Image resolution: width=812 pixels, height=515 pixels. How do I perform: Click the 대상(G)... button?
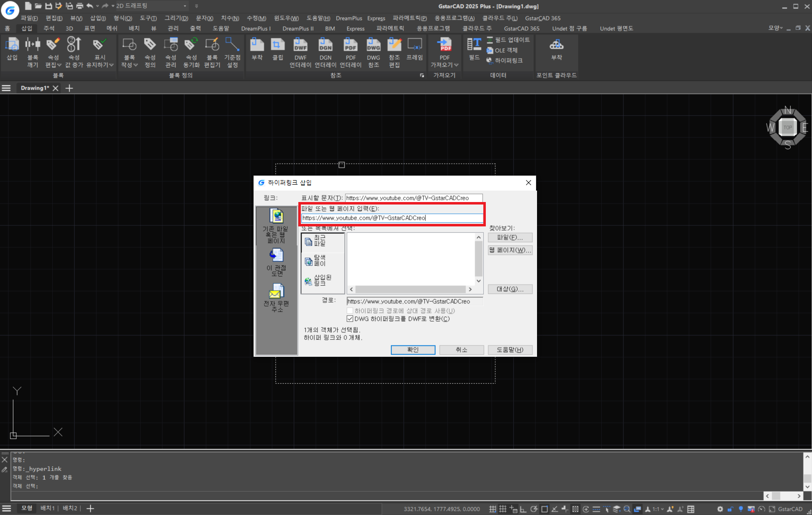[x=510, y=289]
